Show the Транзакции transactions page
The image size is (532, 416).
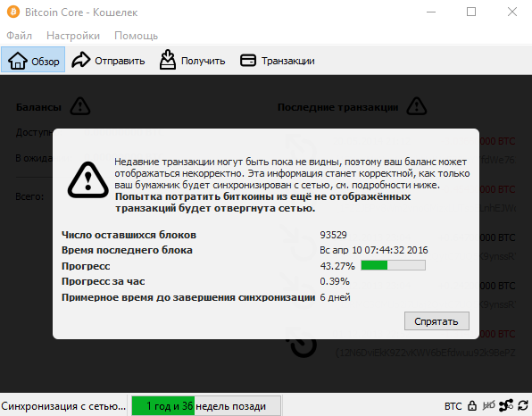(x=278, y=61)
